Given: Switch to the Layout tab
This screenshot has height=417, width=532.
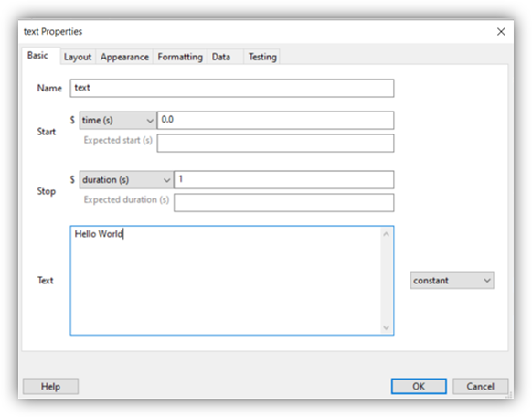Looking at the screenshot, I should click(78, 57).
